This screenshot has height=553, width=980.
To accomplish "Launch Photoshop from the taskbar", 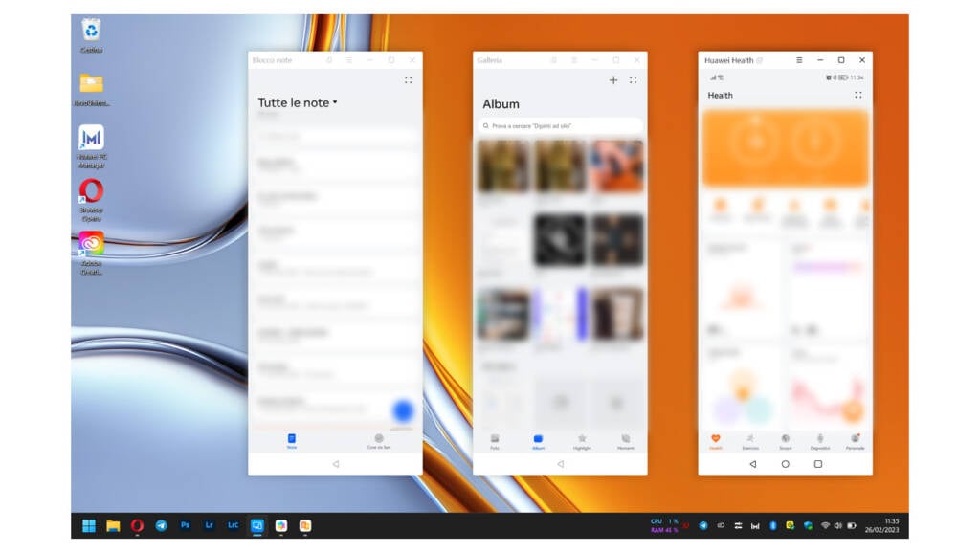I will tap(185, 525).
